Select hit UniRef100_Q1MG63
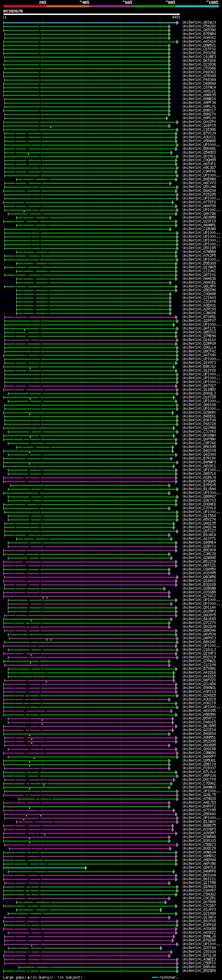222x980 pixels. click(199, 886)
